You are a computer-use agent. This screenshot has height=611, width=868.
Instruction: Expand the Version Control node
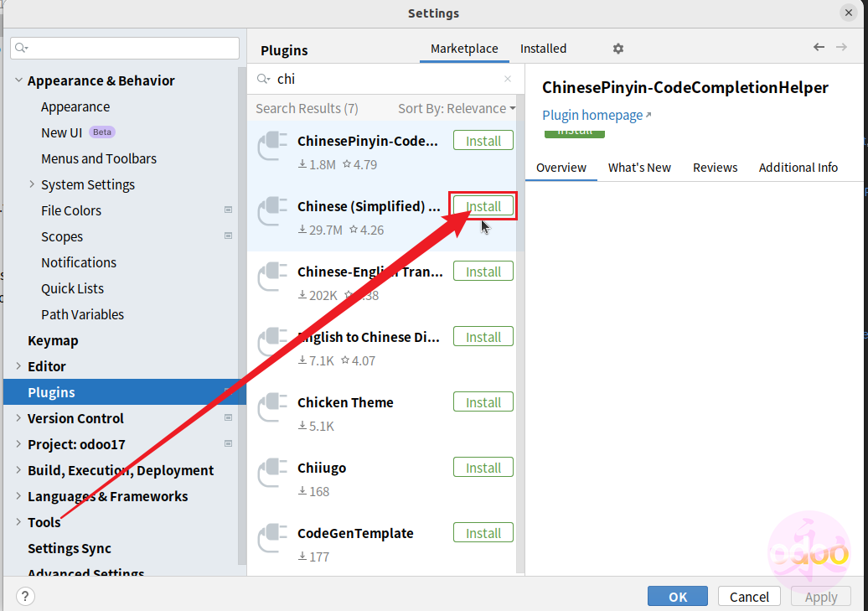tap(18, 418)
